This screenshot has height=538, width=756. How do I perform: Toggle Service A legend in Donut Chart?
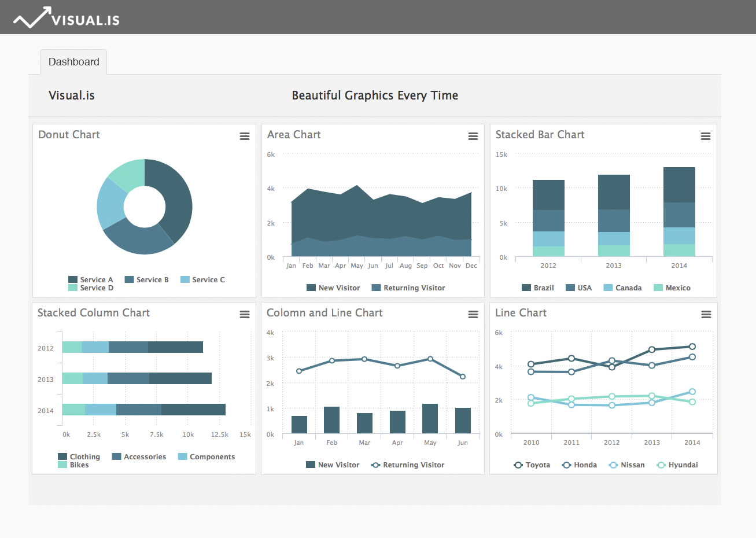pos(91,279)
